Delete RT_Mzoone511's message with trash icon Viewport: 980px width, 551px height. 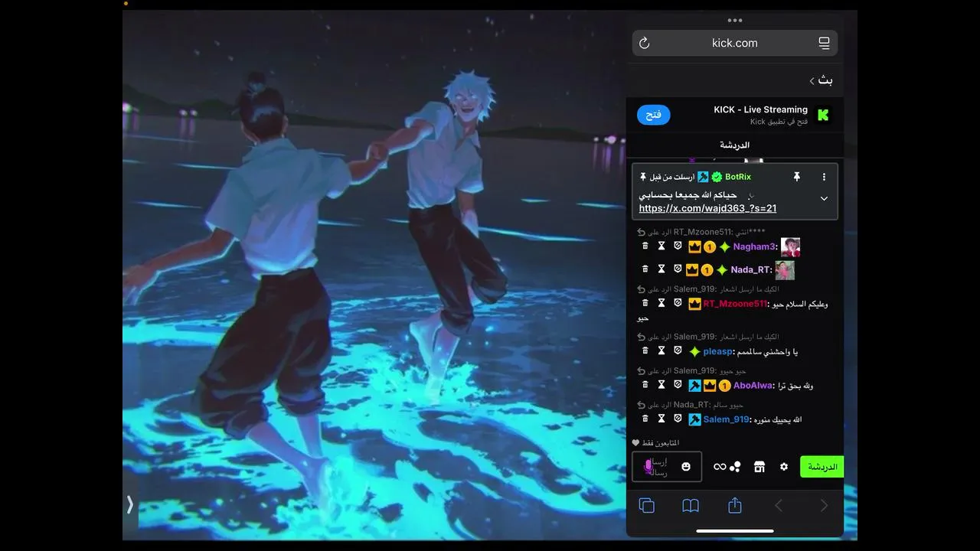pyautogui.click(x=645, y=303)
